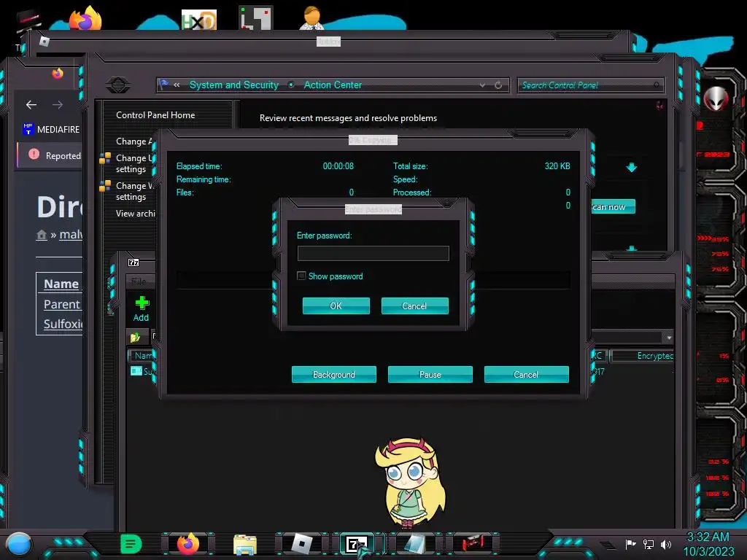Open network icon in system tray
Viewport: 747px width, 560px height.
point(649,544)
